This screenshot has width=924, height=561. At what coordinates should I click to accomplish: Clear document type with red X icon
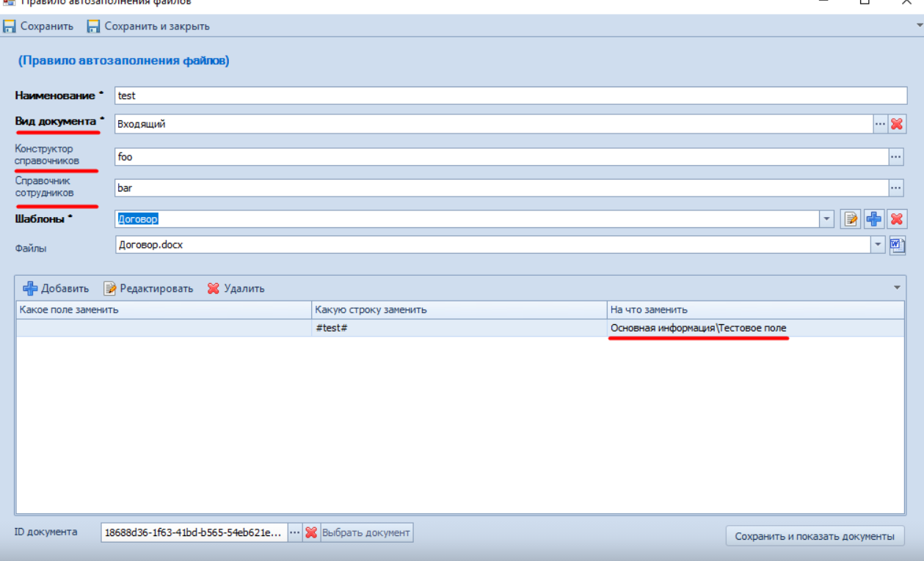click(897, 124)
